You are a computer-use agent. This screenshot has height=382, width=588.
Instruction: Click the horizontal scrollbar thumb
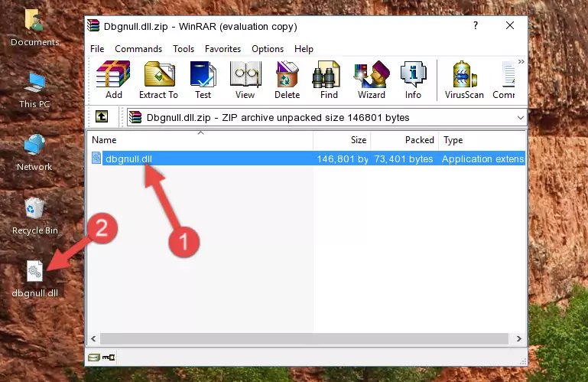304,338
